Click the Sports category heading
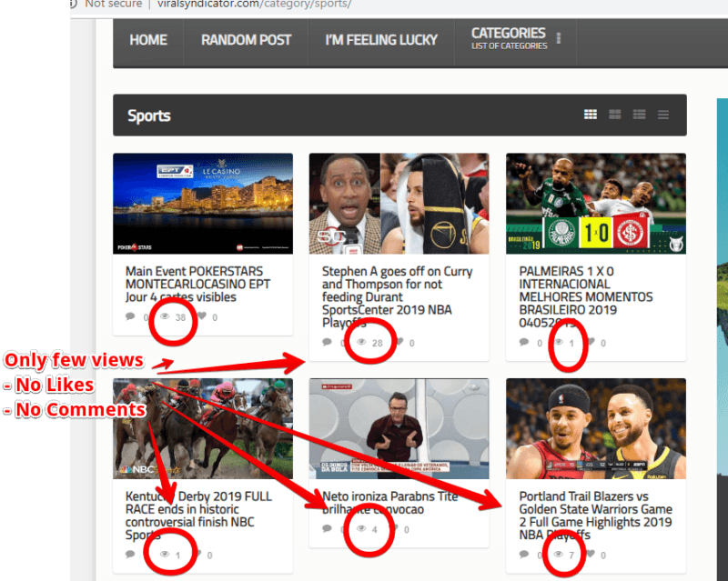 [x=149, y=116]
